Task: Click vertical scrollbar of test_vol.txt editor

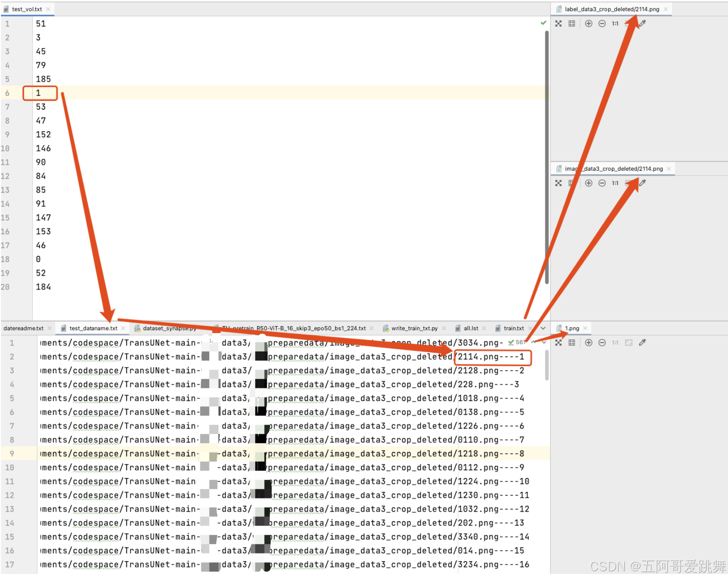Action: pyautogui.click(x=547, y=157)
